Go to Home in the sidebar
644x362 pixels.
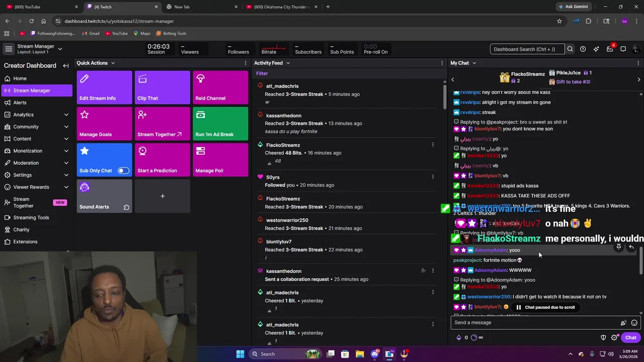(x=36, y=78)
